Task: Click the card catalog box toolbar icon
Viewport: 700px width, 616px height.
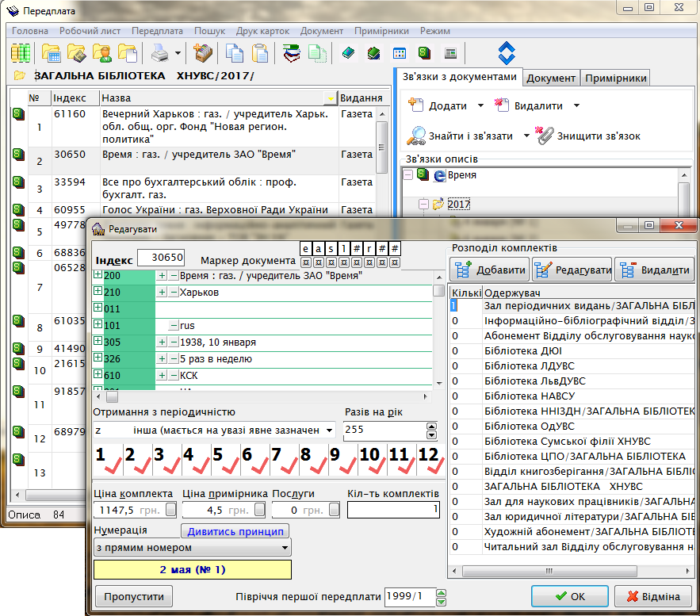Action: (x=204, y=54)
